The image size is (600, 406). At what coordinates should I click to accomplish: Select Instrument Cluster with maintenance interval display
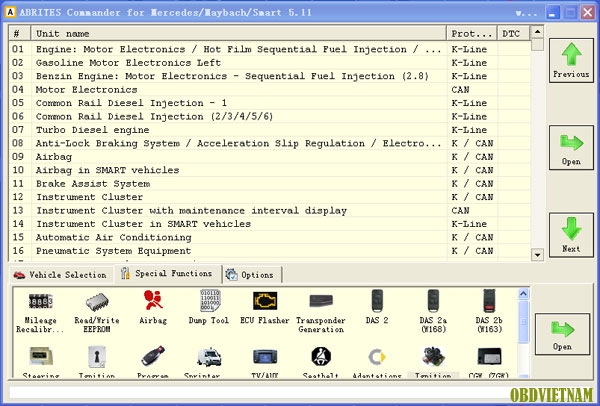(x=270, y=210)
